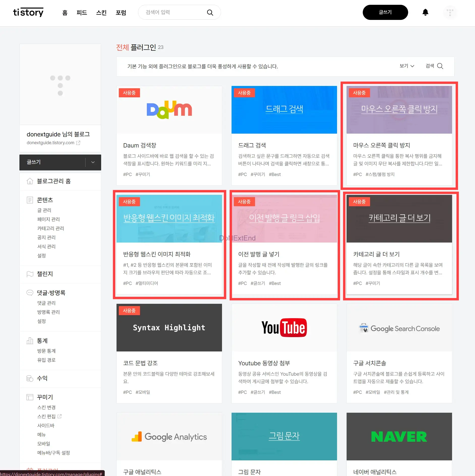Open 유입 경로 in sidebar
The width and height of the screenshot is (475, 476).
pyautogui.click(x=46, y=360)
